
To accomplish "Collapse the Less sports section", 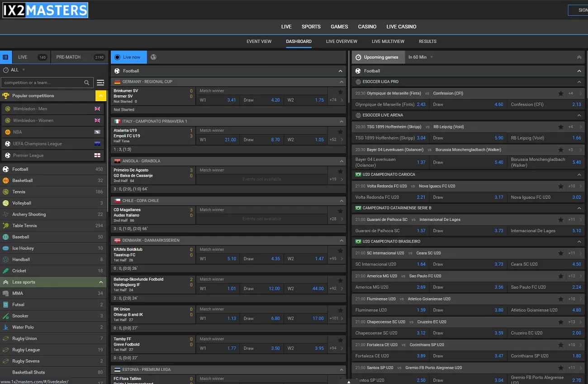I will coord(101,282).
